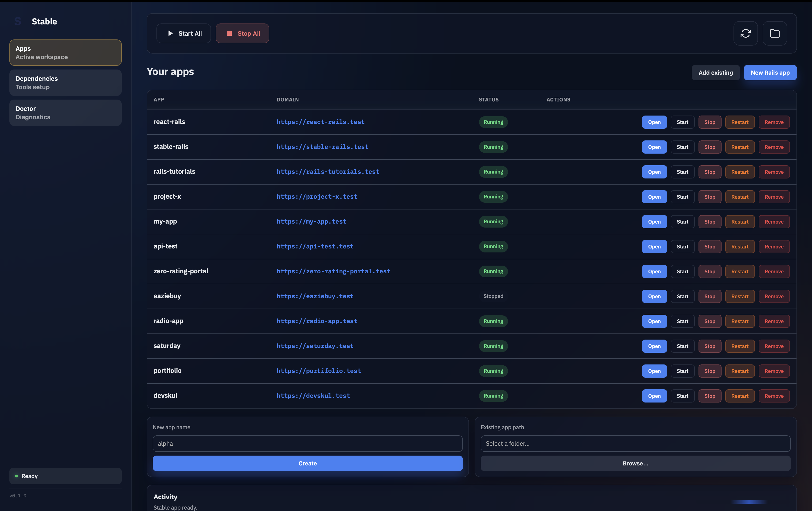
Task: Click the blue Create button
Action: (308, 464)
